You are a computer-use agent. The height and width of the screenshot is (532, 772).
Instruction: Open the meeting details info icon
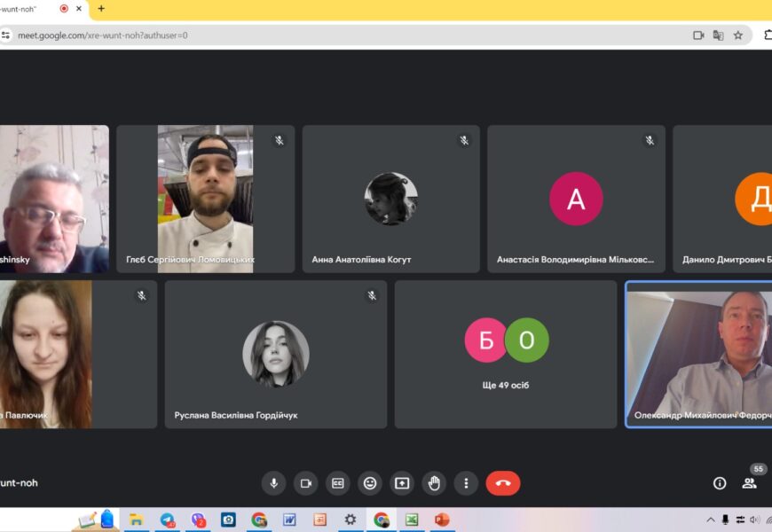pyautogui.click(x=720, y=483)
